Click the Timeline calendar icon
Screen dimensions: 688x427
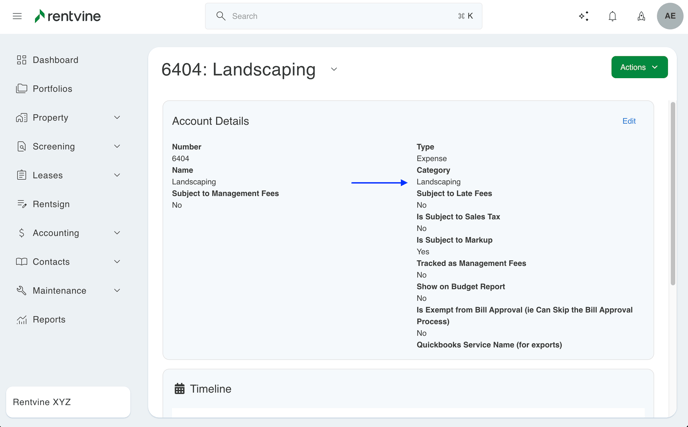(x=180, y=389)
